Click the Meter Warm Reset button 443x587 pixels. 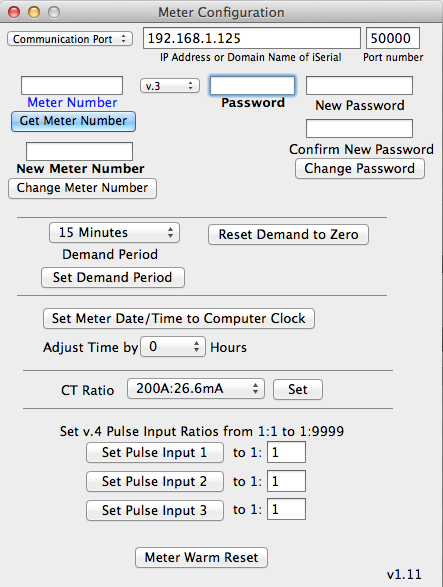(x=201, y=557)
